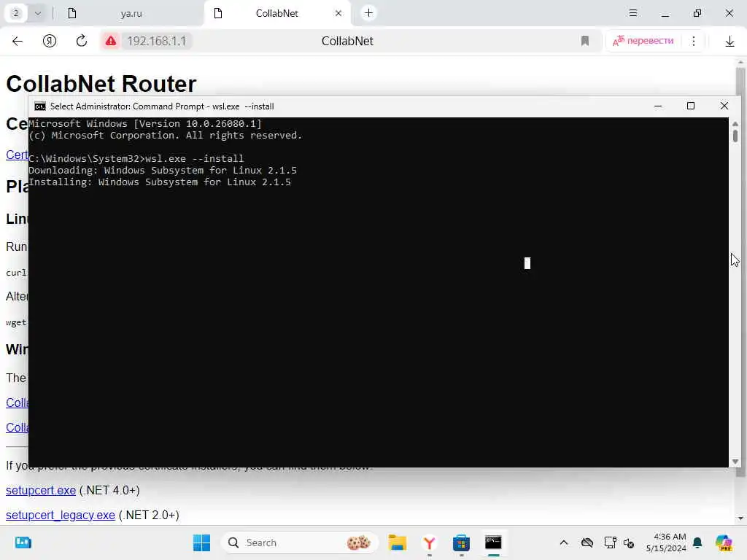Translate page with the перевести button
The image size is (747, 560).
(643, 41)
